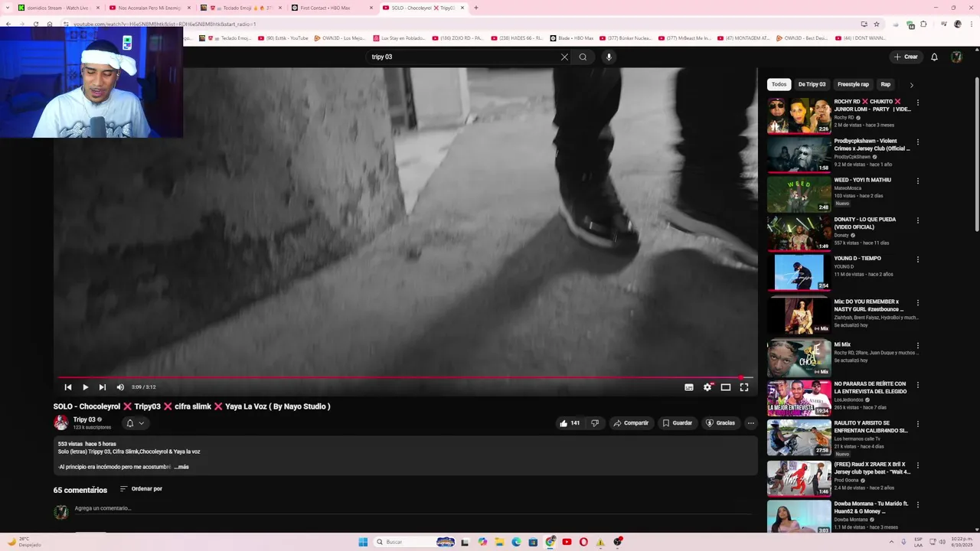
Task: Open Opera browser from taskbar
Action: pyautogui.click(x=583, y=542)
